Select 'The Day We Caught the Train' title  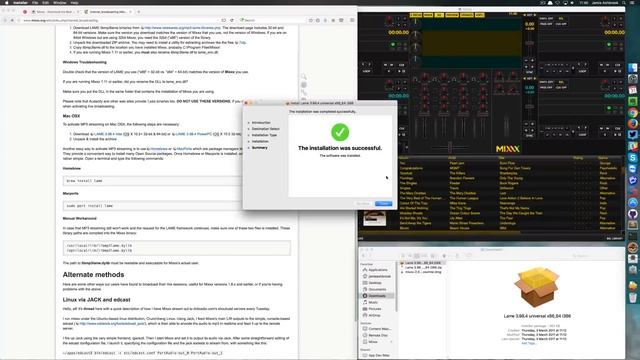[521, 213]
